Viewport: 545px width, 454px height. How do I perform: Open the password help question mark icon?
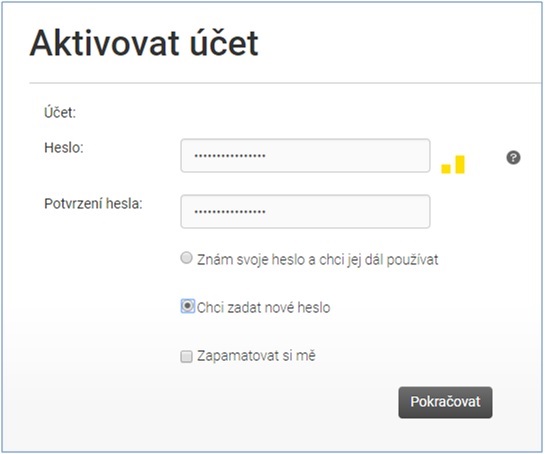(513, 158)
